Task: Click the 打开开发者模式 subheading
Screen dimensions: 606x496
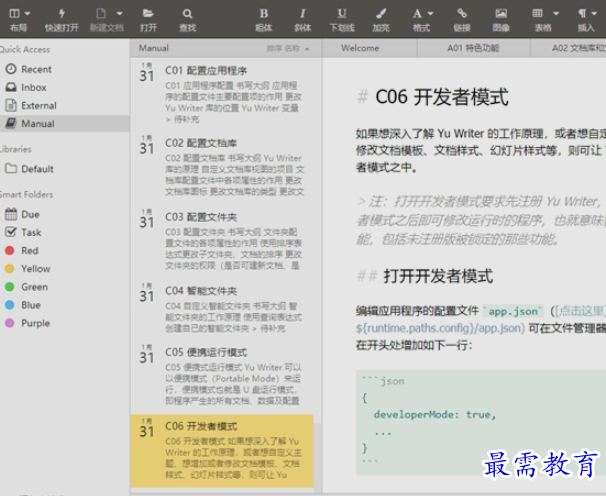Action: tap(438, 276)
